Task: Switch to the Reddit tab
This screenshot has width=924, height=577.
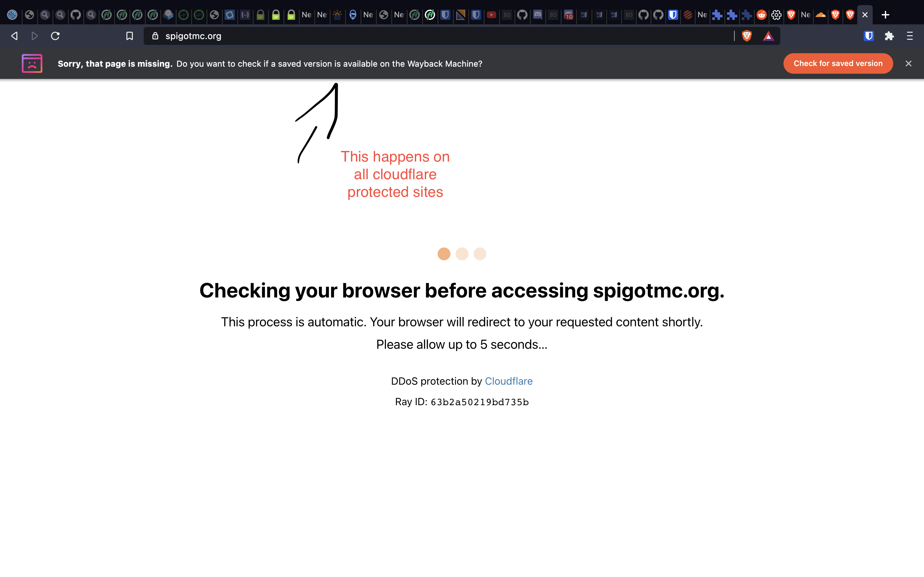Action: point(761,15)
